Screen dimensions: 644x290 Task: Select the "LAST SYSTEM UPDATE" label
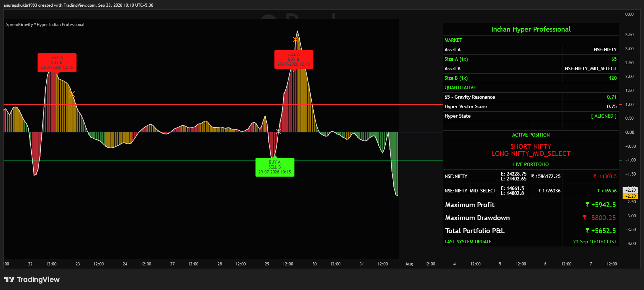468,242
